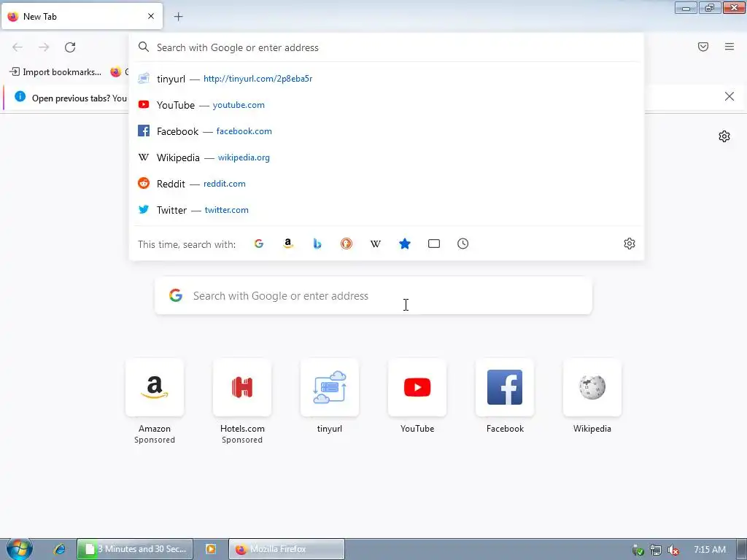Image resolution: width=747 pixels, height=560 pixels.
Task: Open Wikipedia suggestion wikipedia.org
Action: (387, 157)
